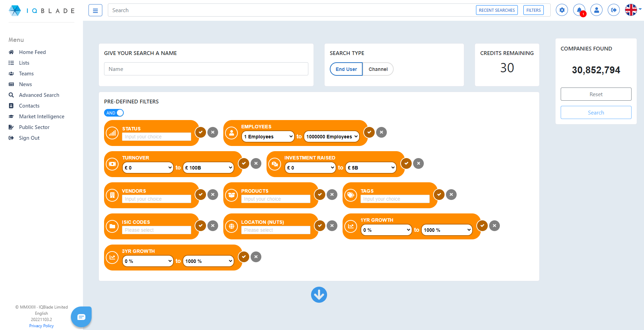This screenshot has height=330, width=644.
Task: Open Turnover maximum £ 100B dropdown
Action: click(208, 168)
